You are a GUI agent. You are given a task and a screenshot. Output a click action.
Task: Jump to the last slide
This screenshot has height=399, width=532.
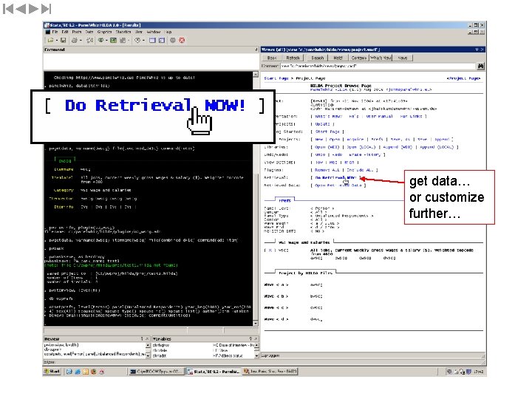point(46,9)
